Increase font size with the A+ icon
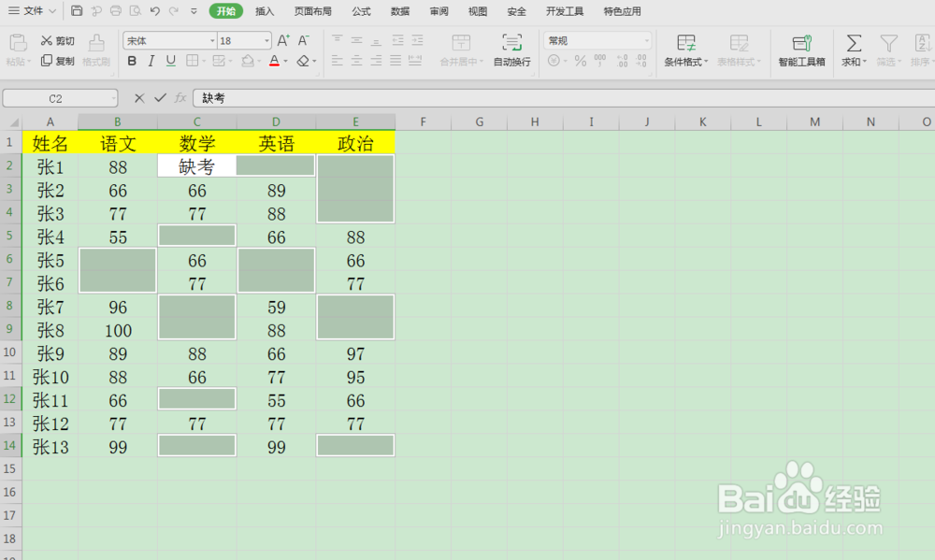Screen dimensions: 935x560 pyautogui.click(x=283, y=40)
